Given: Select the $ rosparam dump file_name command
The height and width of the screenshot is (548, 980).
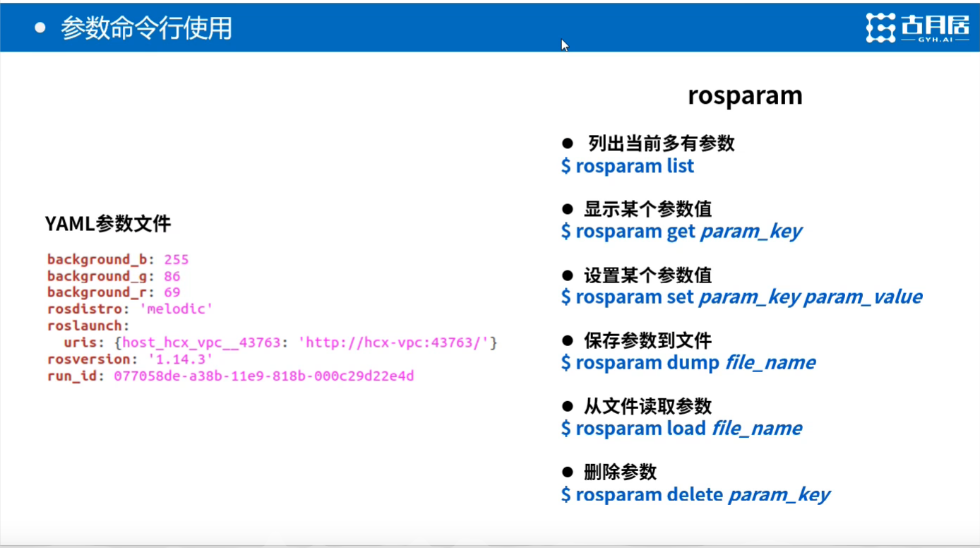Looking at the screenshot, I should pyautogui.click(x=688, y=362).
